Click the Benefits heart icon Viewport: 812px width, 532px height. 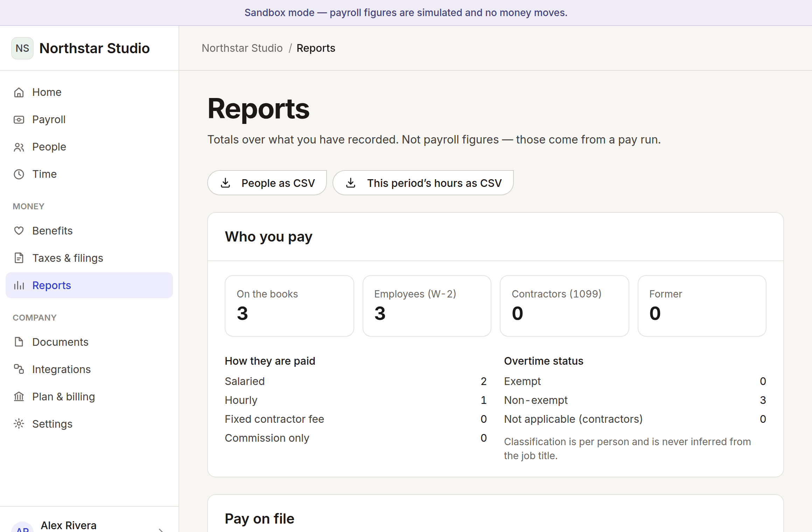pos(19,231)
